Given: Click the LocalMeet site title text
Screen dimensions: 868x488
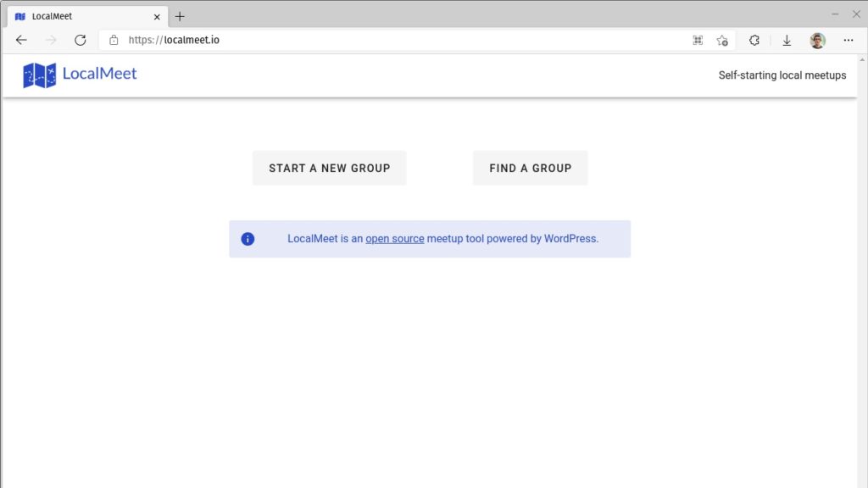Looking at the screenshot, I should tap(99, 74).
